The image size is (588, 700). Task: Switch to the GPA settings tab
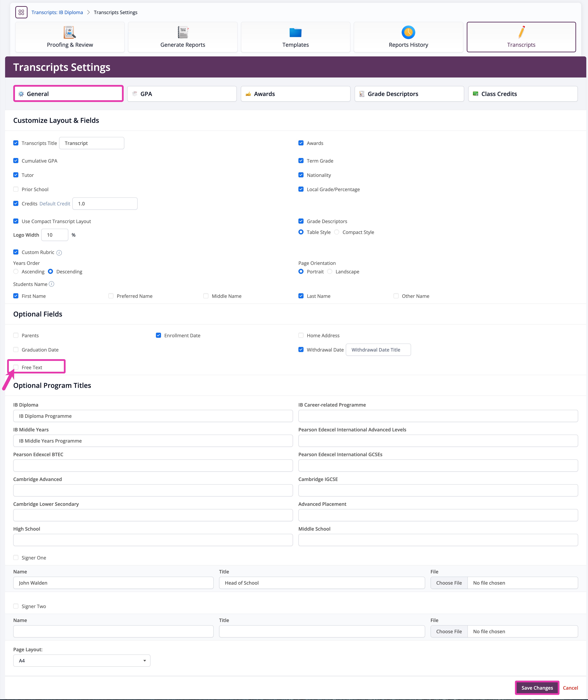182,94
